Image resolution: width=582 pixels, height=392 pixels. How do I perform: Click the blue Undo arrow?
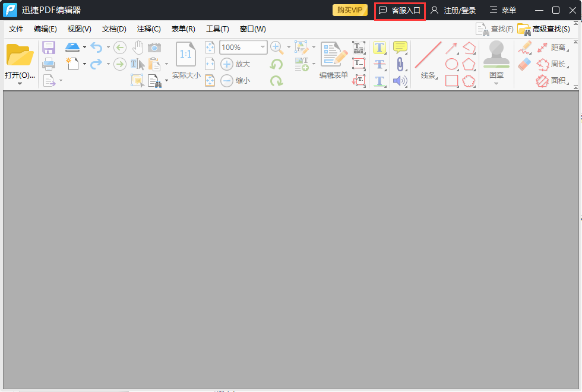[x=96, y=48]
